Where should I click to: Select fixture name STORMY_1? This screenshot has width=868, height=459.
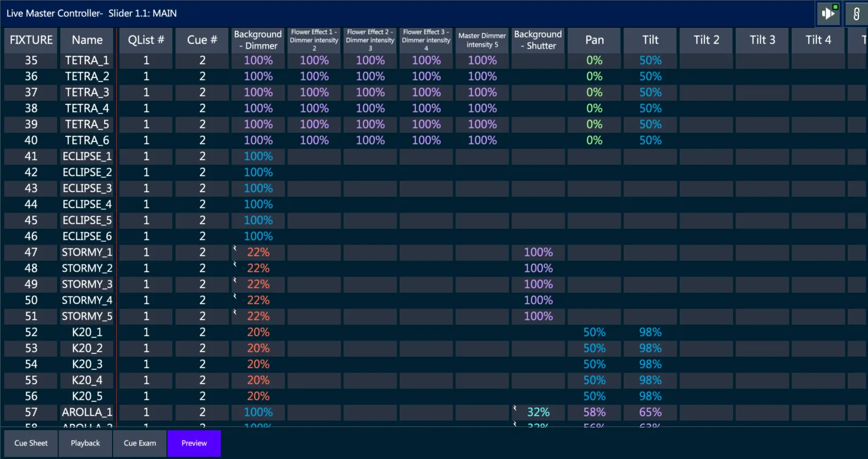click(87, 252)
